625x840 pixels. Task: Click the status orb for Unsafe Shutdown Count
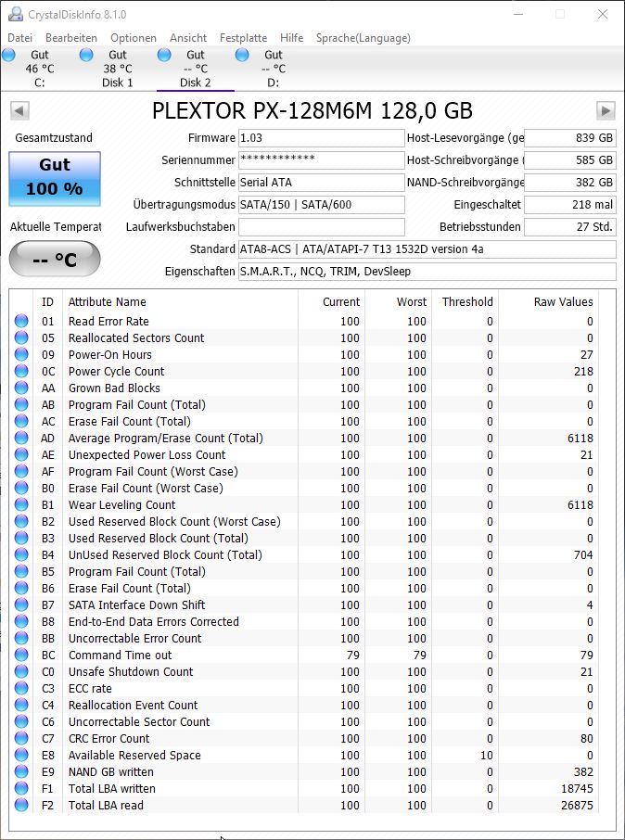pos(21,671)
